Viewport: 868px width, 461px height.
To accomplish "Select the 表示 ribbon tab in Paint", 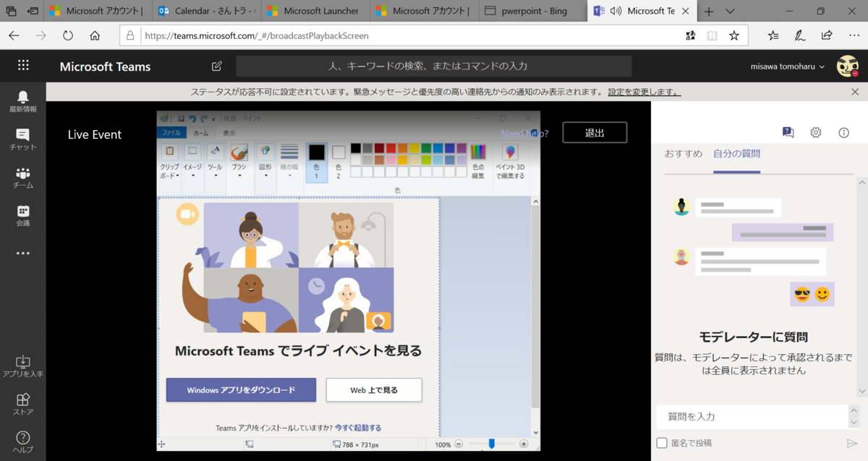I will click(x=229, y=133).
